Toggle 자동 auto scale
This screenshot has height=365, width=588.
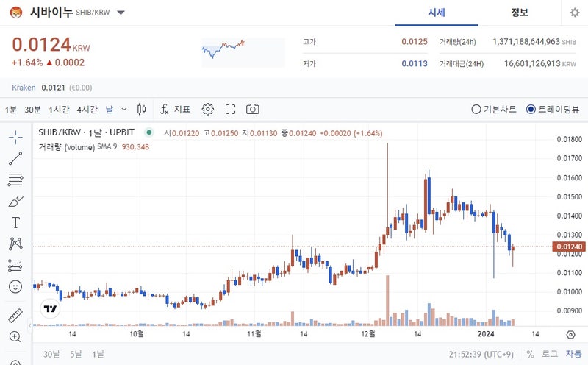[573, 354]
